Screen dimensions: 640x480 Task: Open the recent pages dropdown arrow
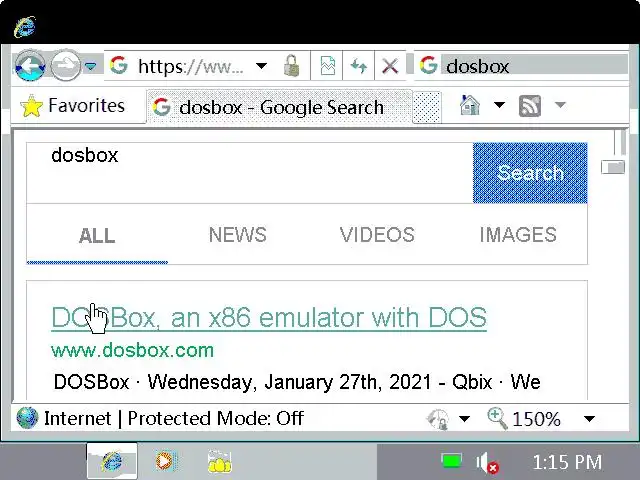coord(91,66)
